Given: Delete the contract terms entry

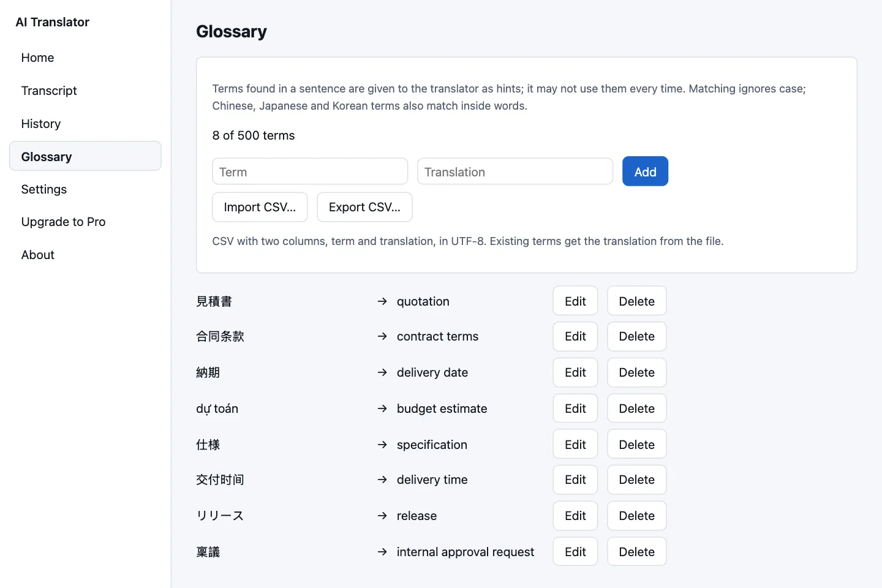Looking at the screenshot, I should pyautogui.click(x=636, y=336).
